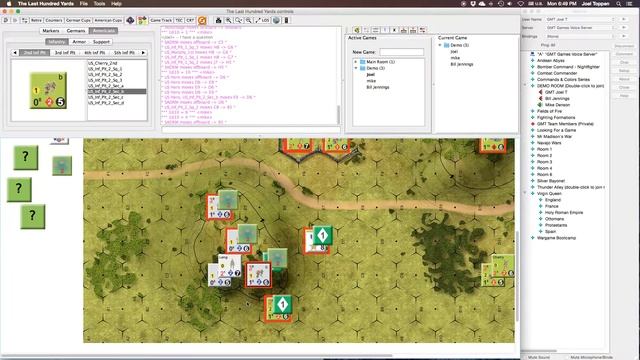Collapse the Demo (3) node in Active Games

pos(356,68)
